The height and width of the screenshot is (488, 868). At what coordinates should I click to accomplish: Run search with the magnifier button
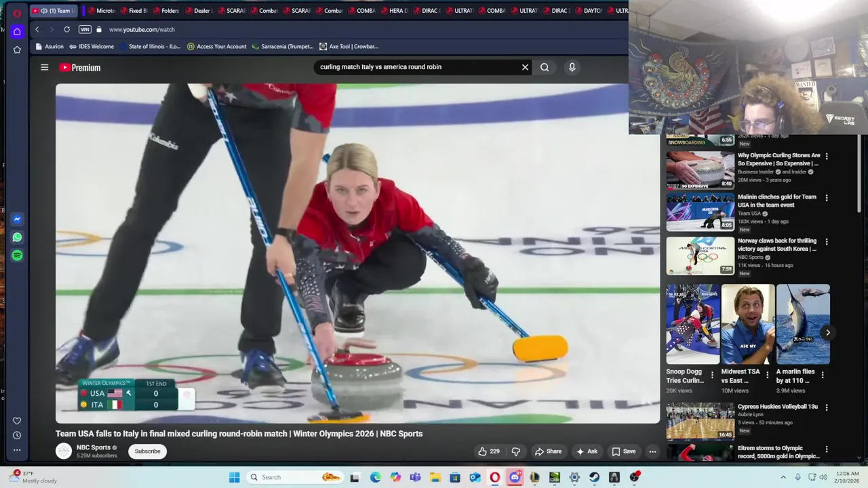pyautogui.click(x=545, y=67)
